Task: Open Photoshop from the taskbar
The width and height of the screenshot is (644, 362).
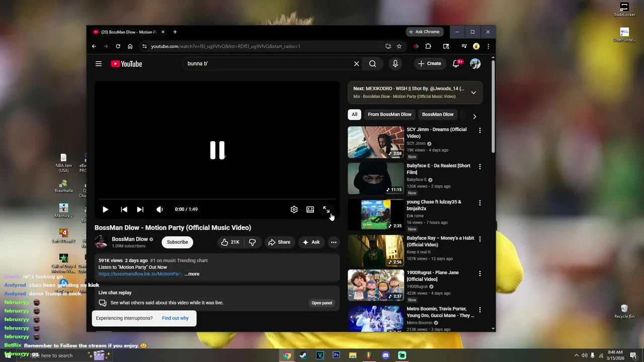Action: (336, 355)
